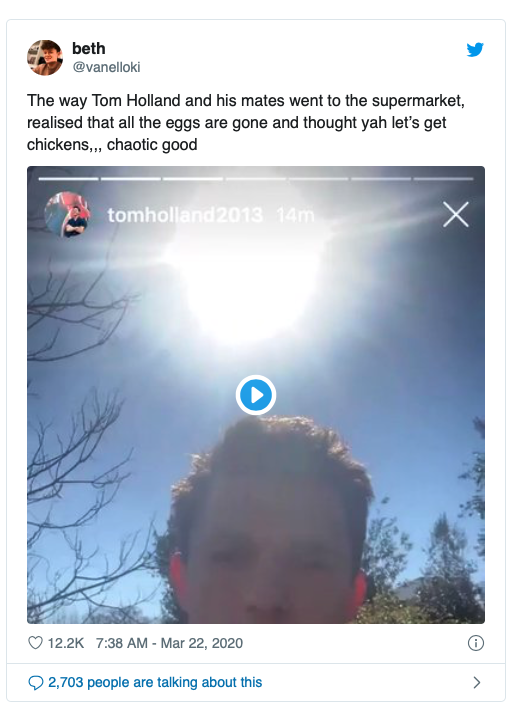Open tweet timestamp 7:38 AM - Mar 22, 2020
The image size is (531, 712).
point(169,643)
